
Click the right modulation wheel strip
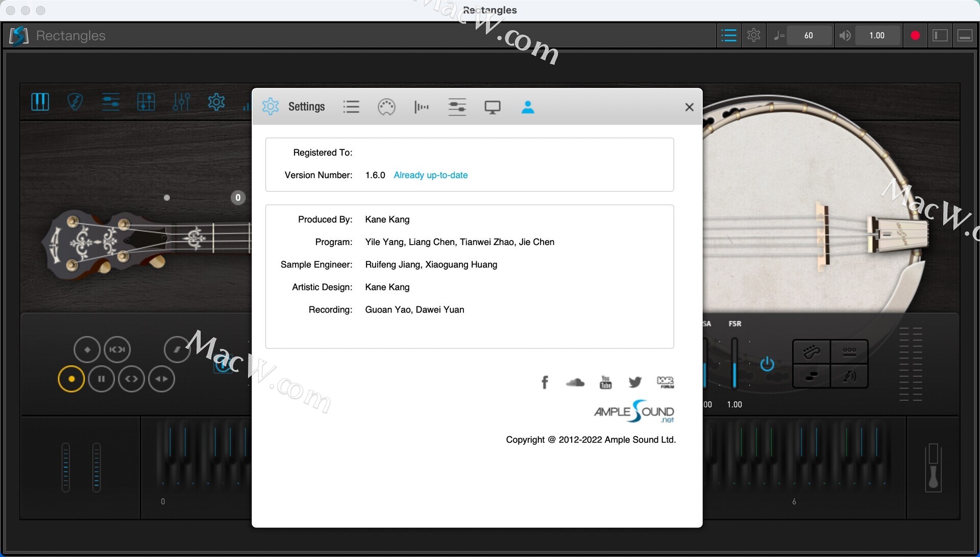point(96,467)
